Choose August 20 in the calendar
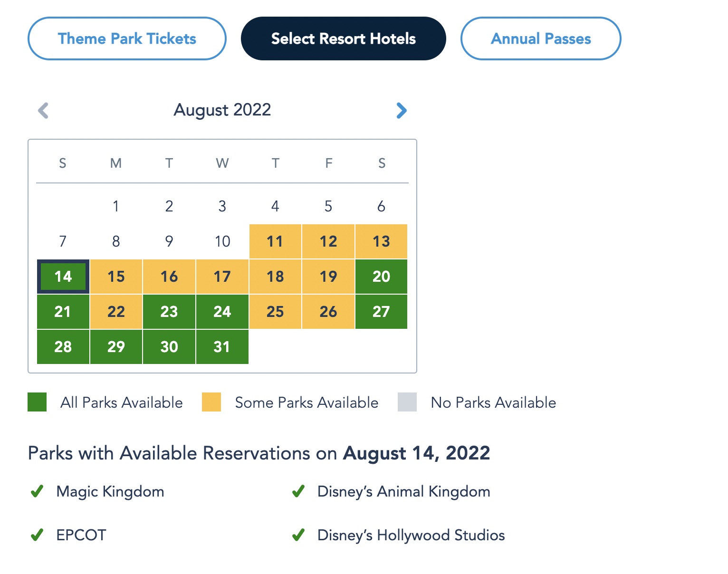 coord(381,277)
